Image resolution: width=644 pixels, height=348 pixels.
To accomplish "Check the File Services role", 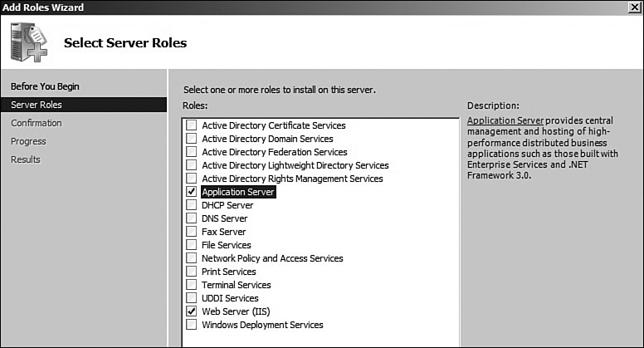I will coord(191,244).
